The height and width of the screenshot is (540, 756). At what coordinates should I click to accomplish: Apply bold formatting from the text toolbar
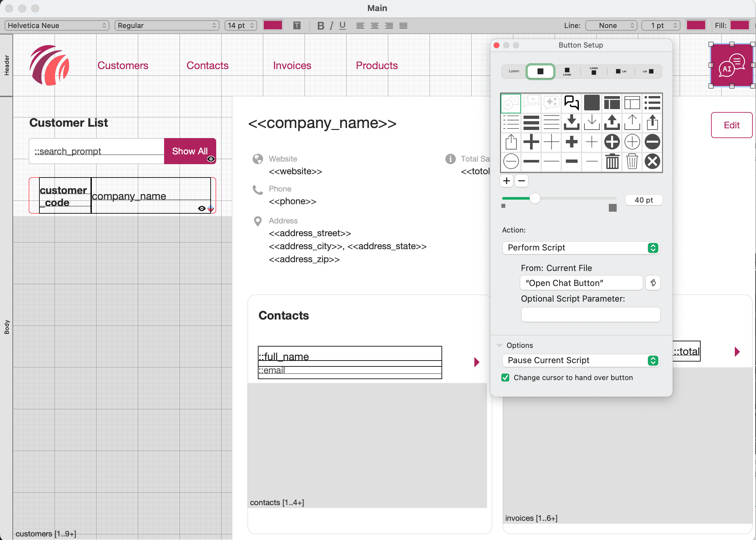[320, 25]
